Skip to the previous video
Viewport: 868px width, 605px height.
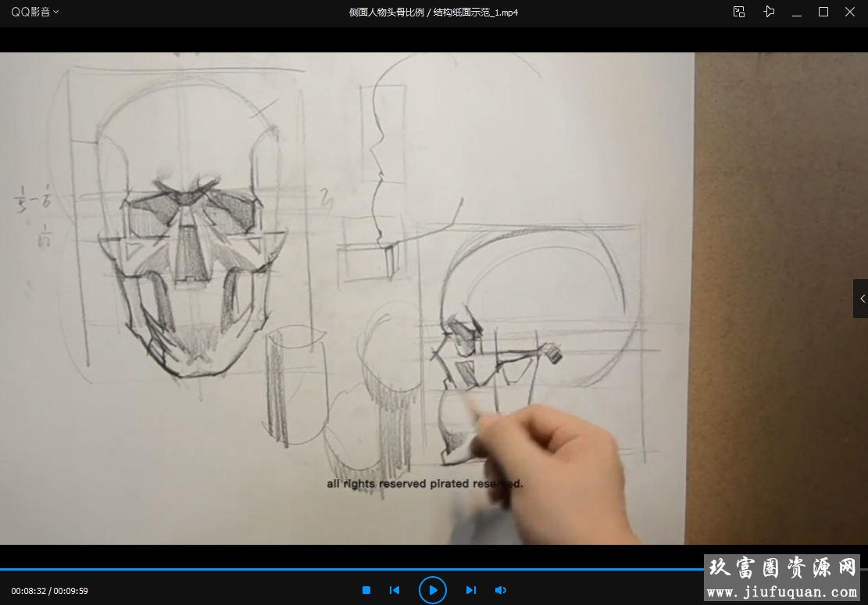click(x=395, y=590)
